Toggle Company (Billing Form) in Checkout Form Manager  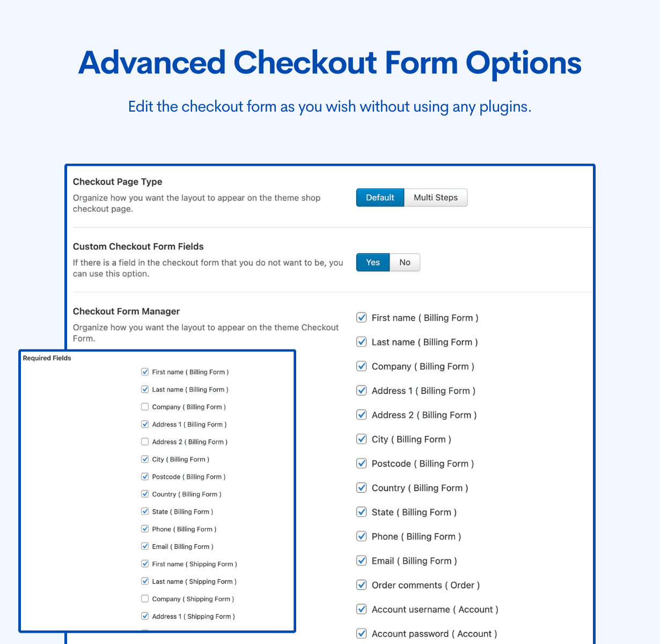coord(362,367)
